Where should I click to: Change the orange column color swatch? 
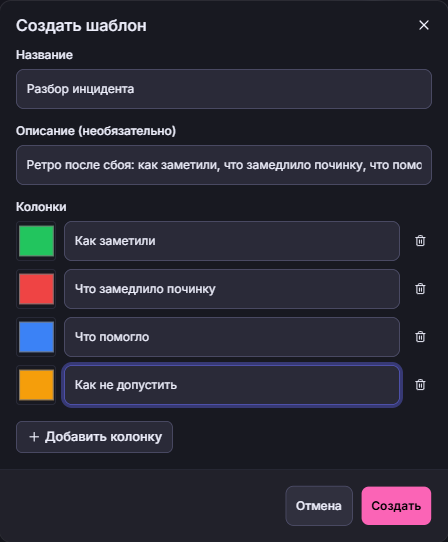click(36, 385)
